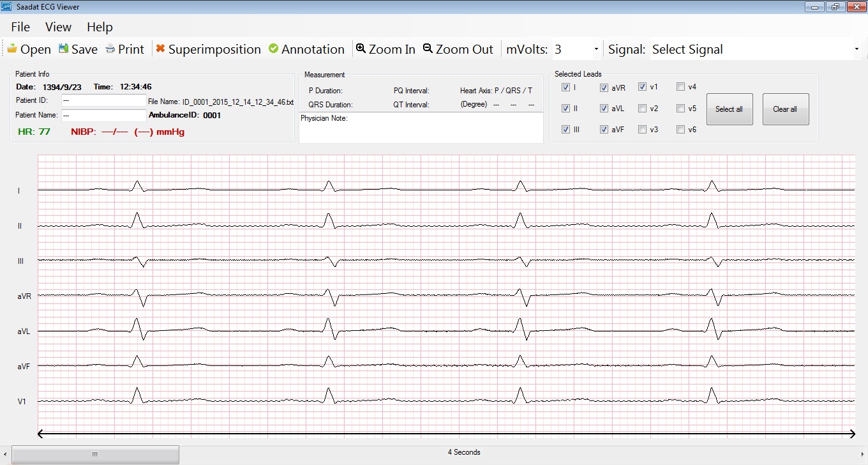The height and width of the screenshot is (465, 868).
Task: Expand the mVolts value list arrow
Action: pos(596,49)
